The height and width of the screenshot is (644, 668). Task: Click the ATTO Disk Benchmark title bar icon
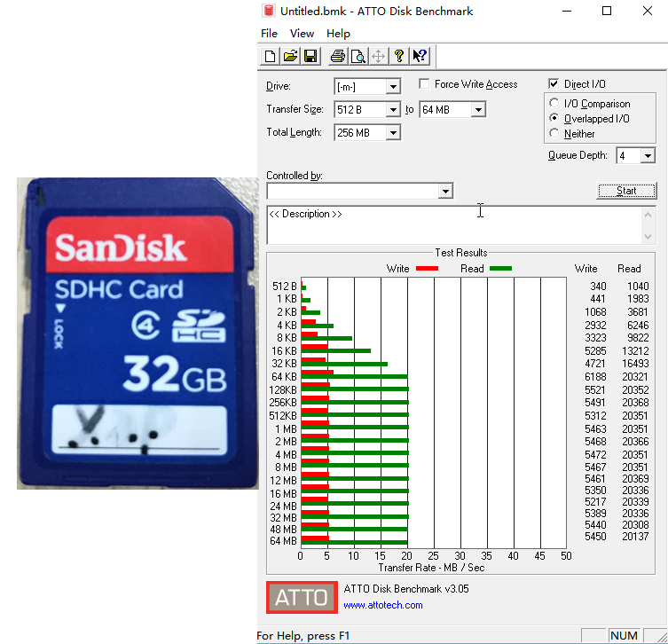pos(269,11)
